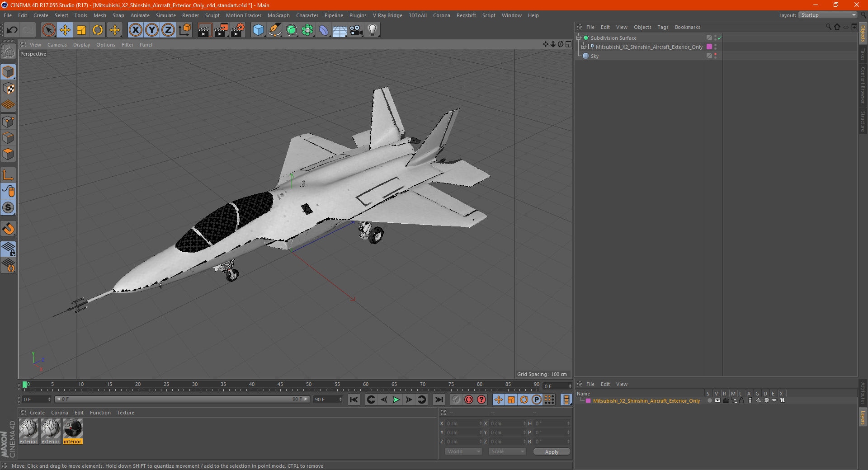
Task: Open the Object Manager Tags menu
Action: click(x=663, y=27)
